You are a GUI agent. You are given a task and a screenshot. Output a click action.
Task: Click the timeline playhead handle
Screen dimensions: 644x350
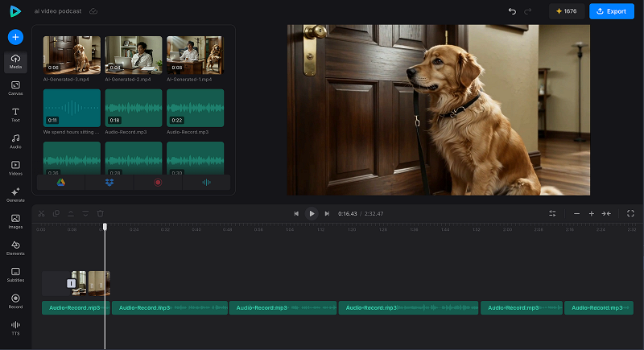(105, 227)
